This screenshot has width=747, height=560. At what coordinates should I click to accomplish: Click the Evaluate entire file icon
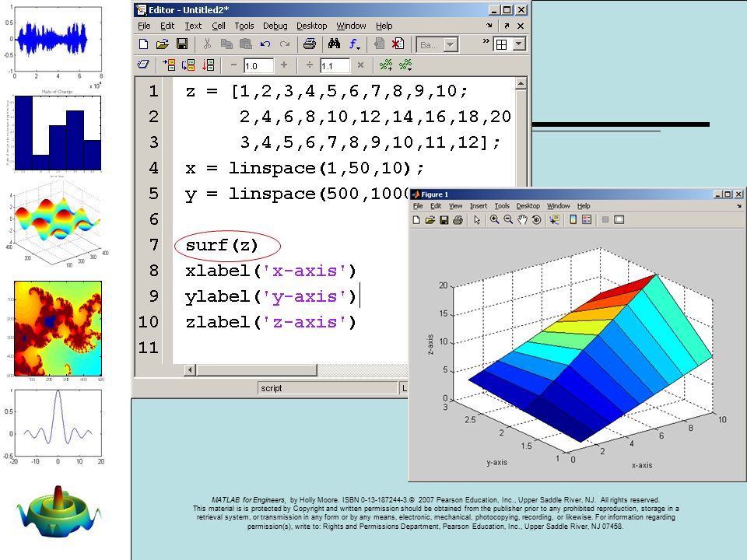click(x=209, y=65)
